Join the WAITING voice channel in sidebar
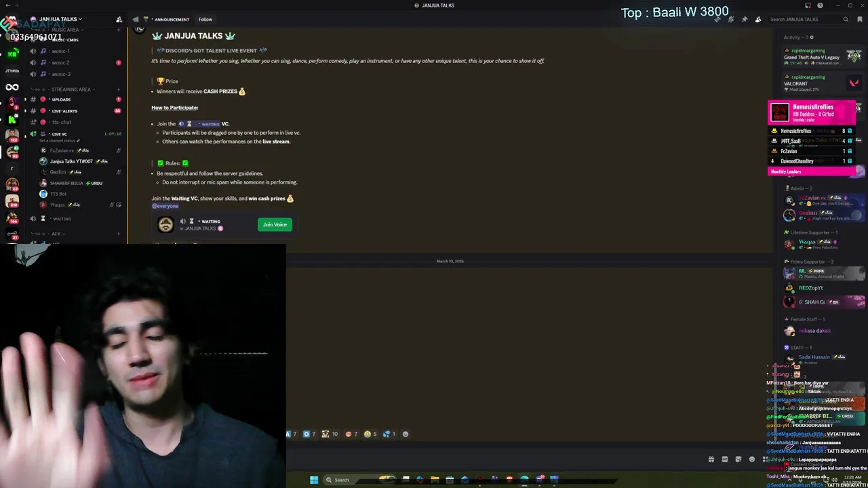This screenshot has height=488, width=868. pyautogui.click(x=75, y=219)
